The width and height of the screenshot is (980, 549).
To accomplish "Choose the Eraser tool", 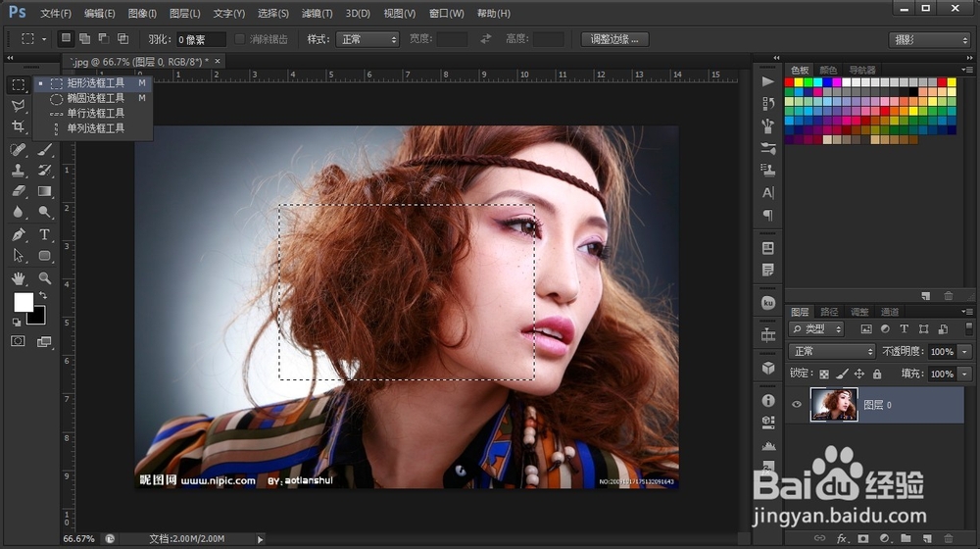I will (18, 192).
